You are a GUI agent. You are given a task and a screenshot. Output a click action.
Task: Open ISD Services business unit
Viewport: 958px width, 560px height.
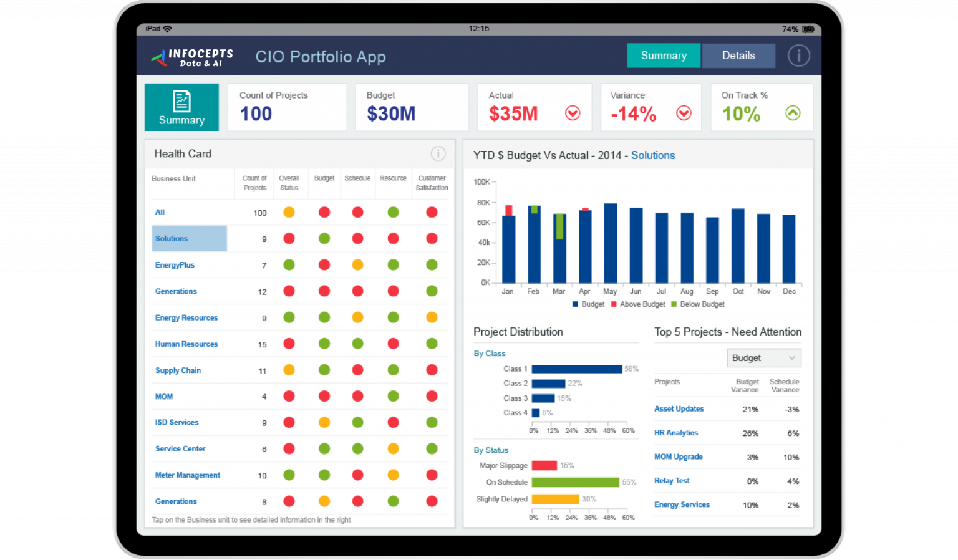pyautogui.click(x=177, y=422)
